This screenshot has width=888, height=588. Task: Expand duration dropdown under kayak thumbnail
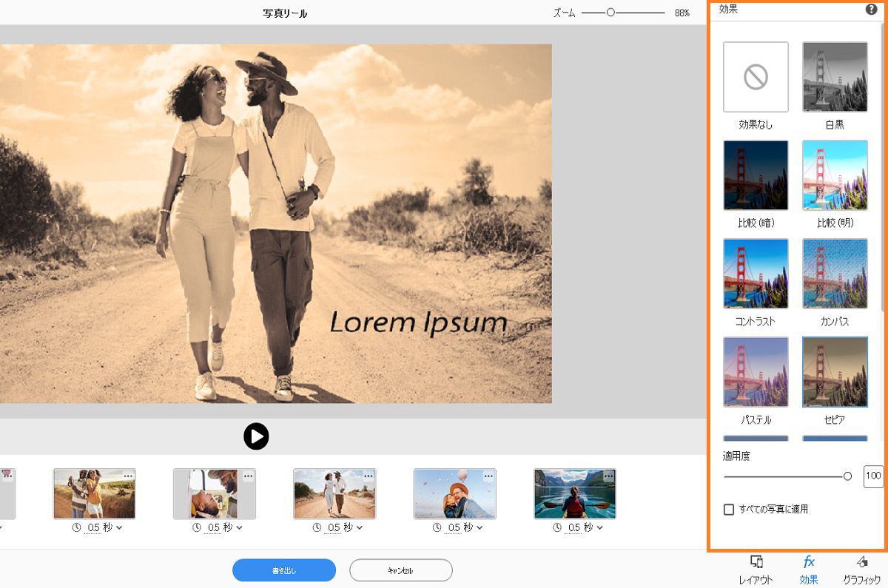tap(600, 528)
